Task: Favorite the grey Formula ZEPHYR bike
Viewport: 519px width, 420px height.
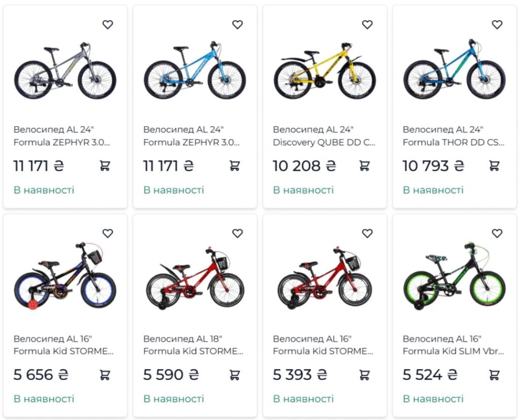Action: point(108,24)
